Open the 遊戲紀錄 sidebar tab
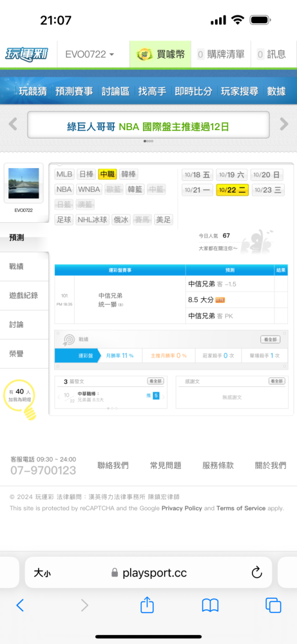Screen dimensions: 297x644 coord(24,296)
